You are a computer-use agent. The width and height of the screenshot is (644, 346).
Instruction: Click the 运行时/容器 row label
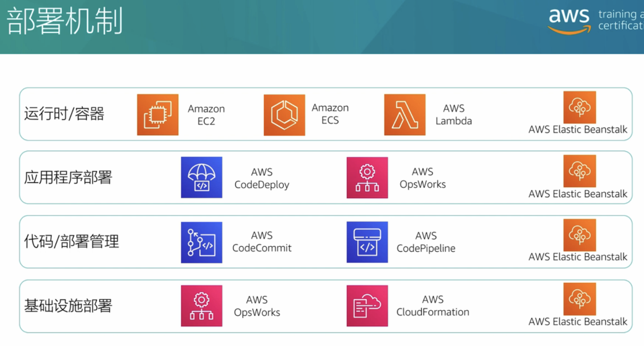pos(64,114)
